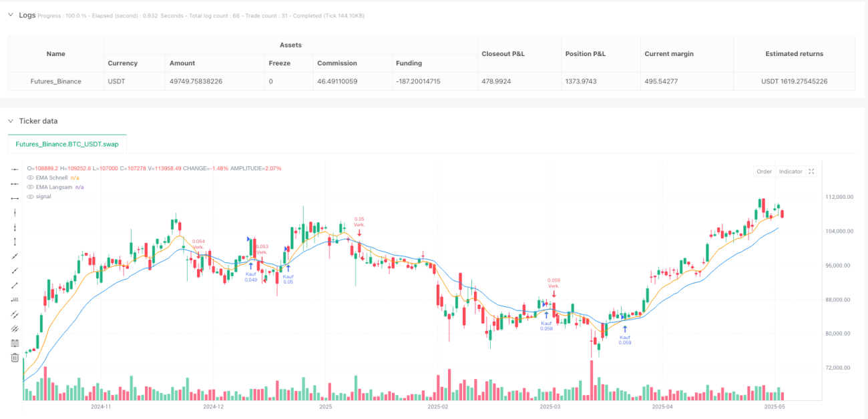Choose the vertical line drawing tool
The image size is (868, 419).
pyautogui.click(x=15, y=213)
